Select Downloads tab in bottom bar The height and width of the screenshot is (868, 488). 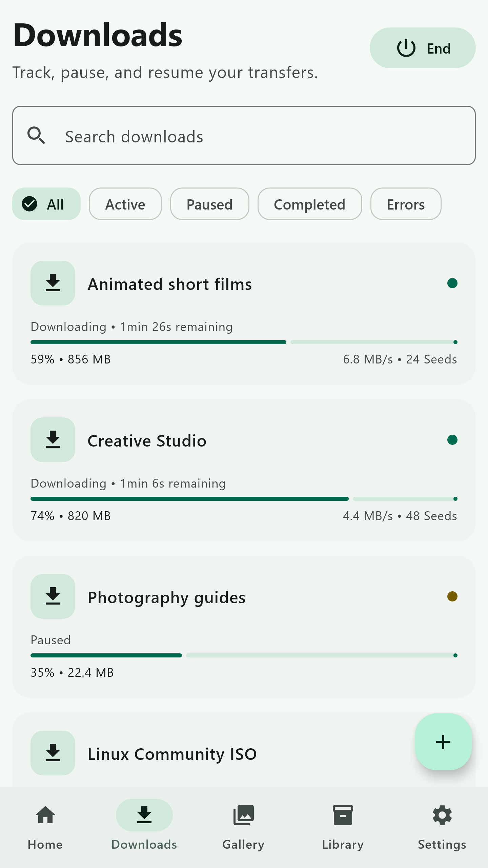coord(144,827)
